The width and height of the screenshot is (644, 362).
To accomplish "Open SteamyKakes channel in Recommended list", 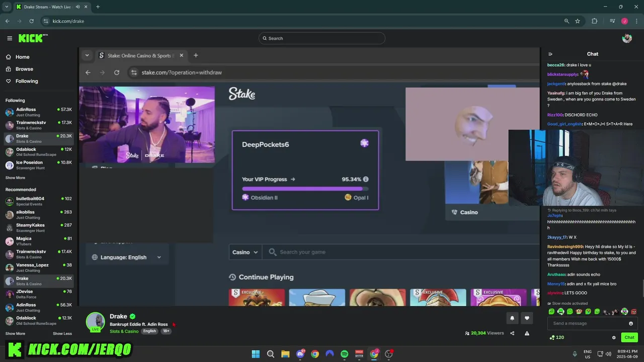I will pyautogui.click(x=39, y=227).
